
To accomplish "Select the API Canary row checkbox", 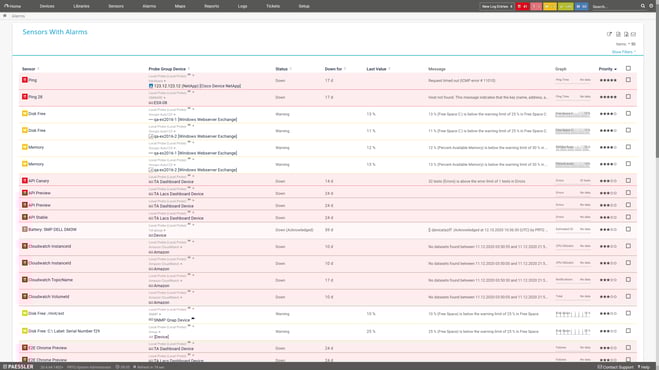I will [x=628, y=180].
